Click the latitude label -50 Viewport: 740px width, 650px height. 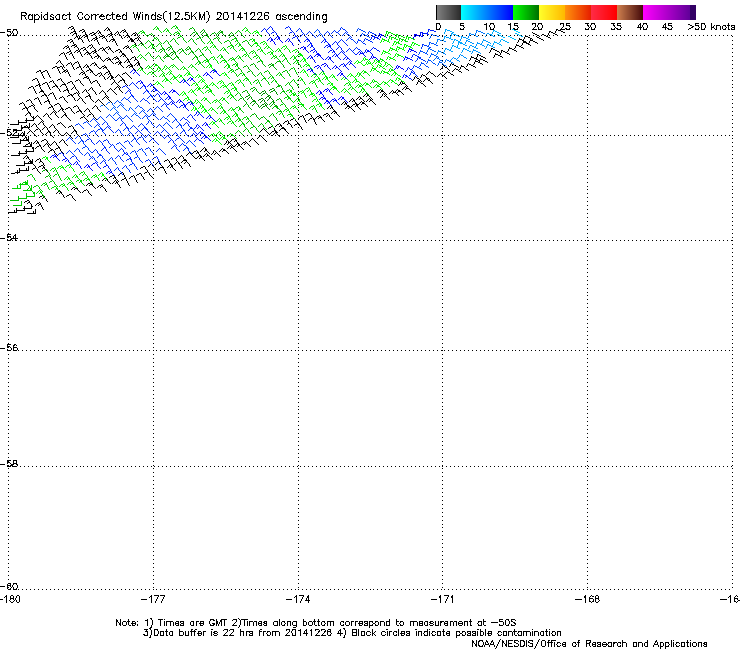point(9,33)
